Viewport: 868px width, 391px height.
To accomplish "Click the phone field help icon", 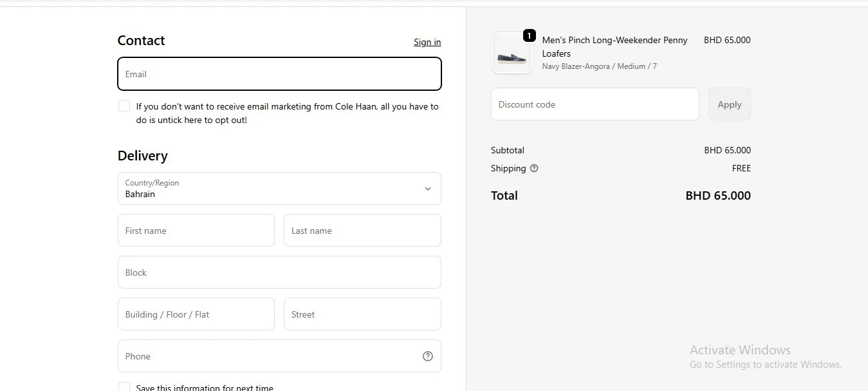I will (428, 356).
